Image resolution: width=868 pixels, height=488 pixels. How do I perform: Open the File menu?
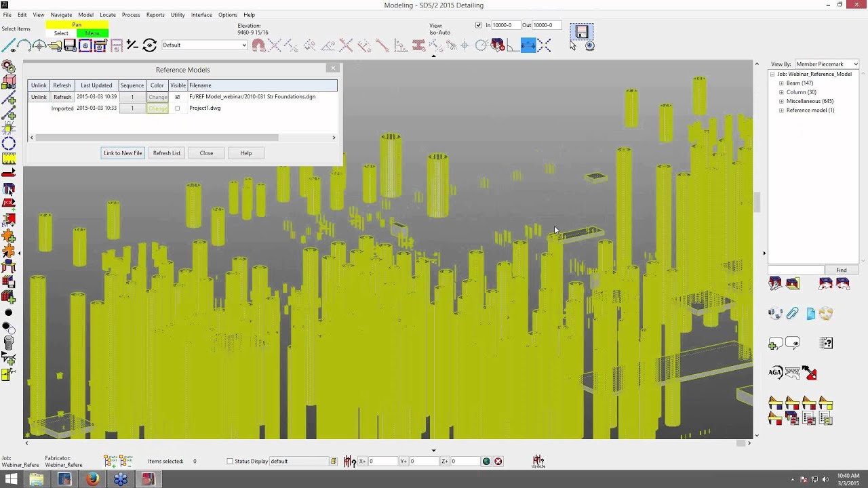[7, 15]
